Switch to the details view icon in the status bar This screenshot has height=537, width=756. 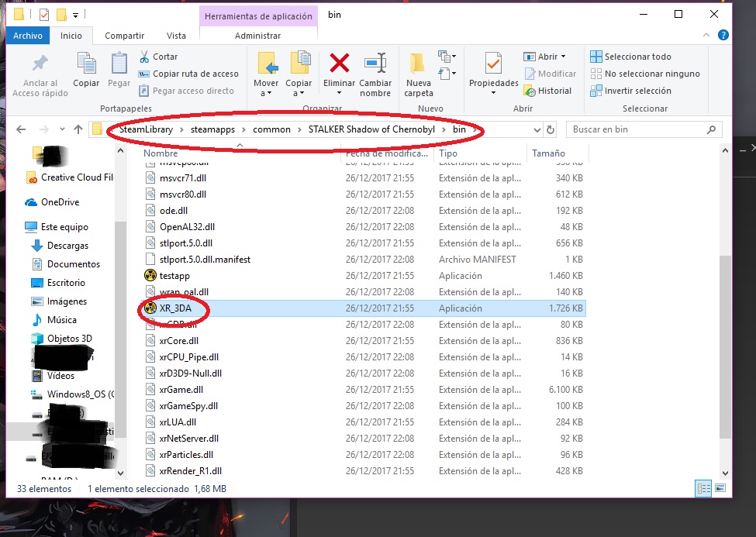coord(703,488)
